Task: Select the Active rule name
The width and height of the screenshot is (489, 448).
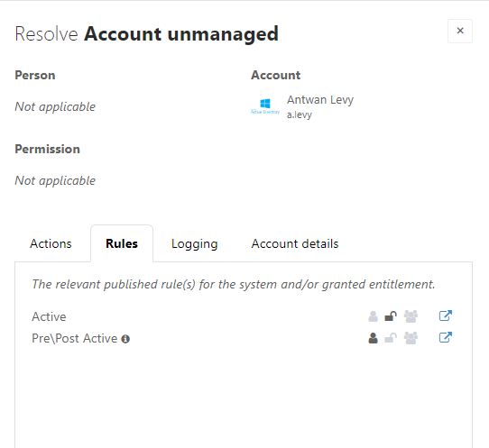Action: click(49, 316)
